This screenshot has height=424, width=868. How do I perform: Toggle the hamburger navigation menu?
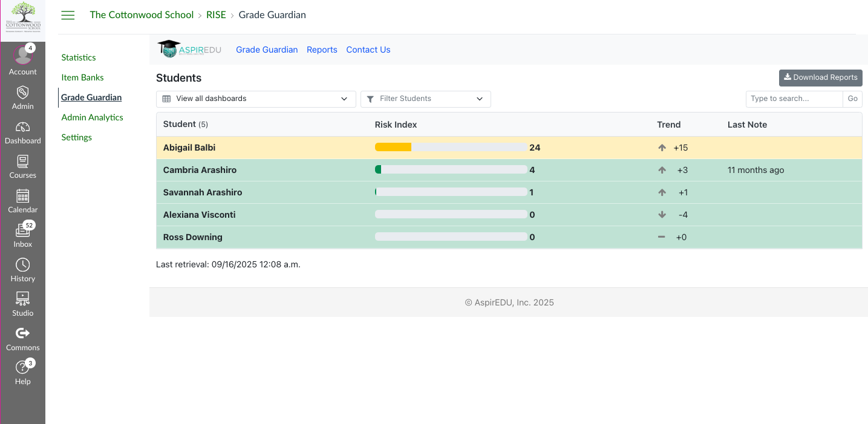(x=68, y=15)
